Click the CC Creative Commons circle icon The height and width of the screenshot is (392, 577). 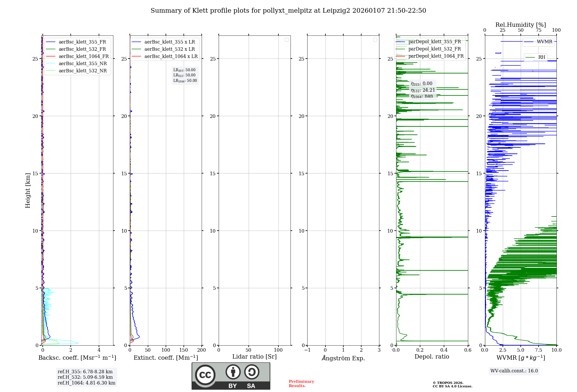click(205, 375)
